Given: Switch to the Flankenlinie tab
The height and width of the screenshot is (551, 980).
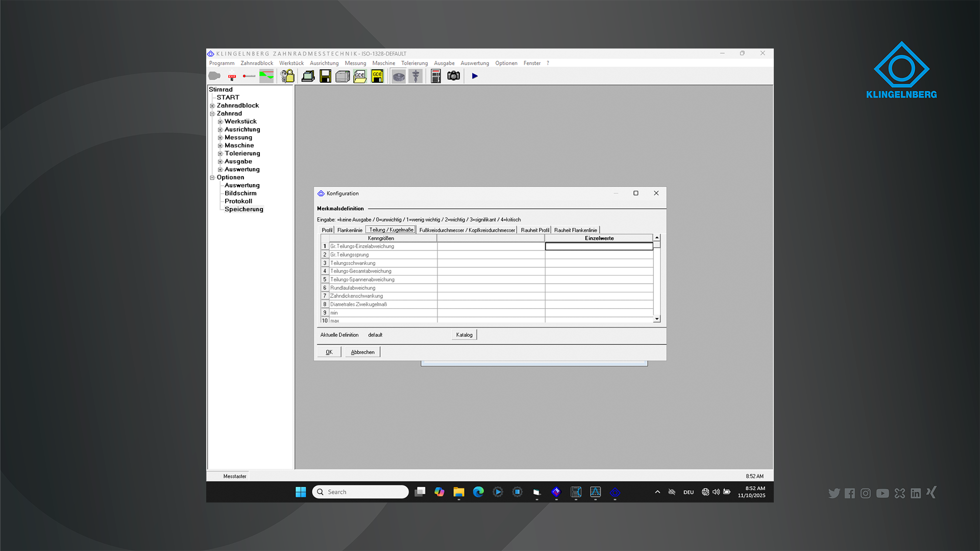Looking at the screenshot, I should coord(350,230).
